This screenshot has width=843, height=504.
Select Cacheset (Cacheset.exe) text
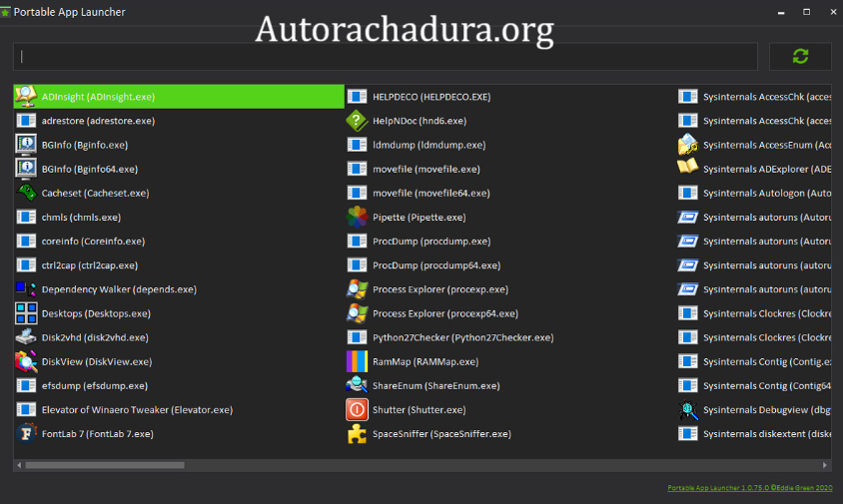(x=95, y=193)
